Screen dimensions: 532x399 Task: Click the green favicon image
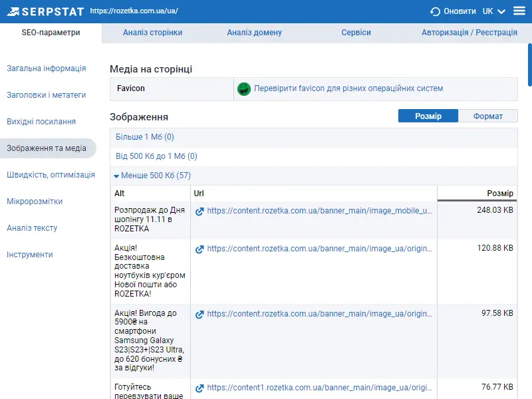click(x=243, y=89)
